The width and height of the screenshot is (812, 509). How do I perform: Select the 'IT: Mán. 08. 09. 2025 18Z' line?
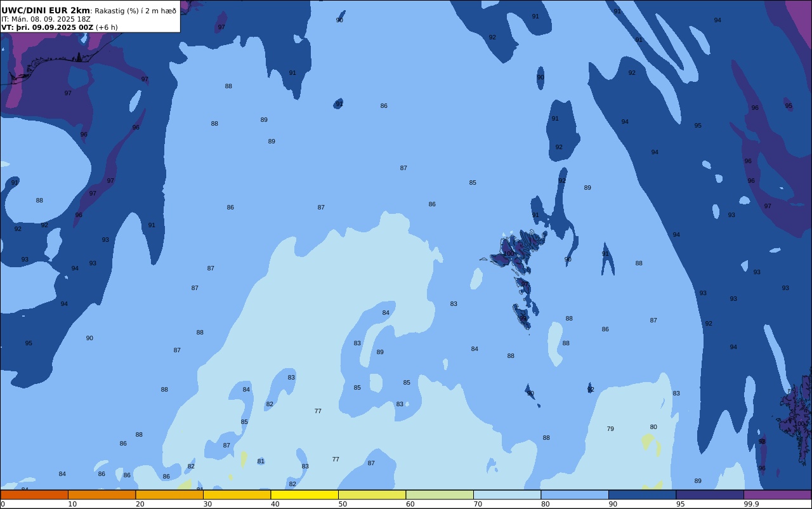coord(46,19)
